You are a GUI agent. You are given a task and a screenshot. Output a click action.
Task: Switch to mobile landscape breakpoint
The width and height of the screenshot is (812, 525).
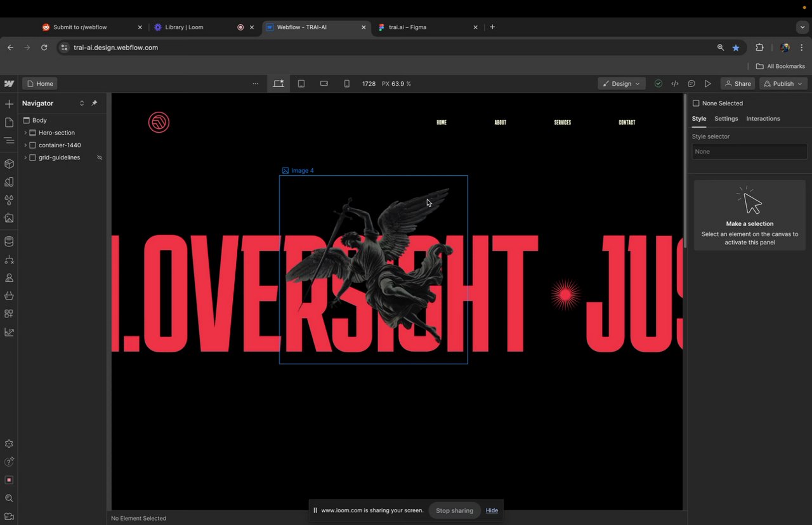[x=324, y=84]
